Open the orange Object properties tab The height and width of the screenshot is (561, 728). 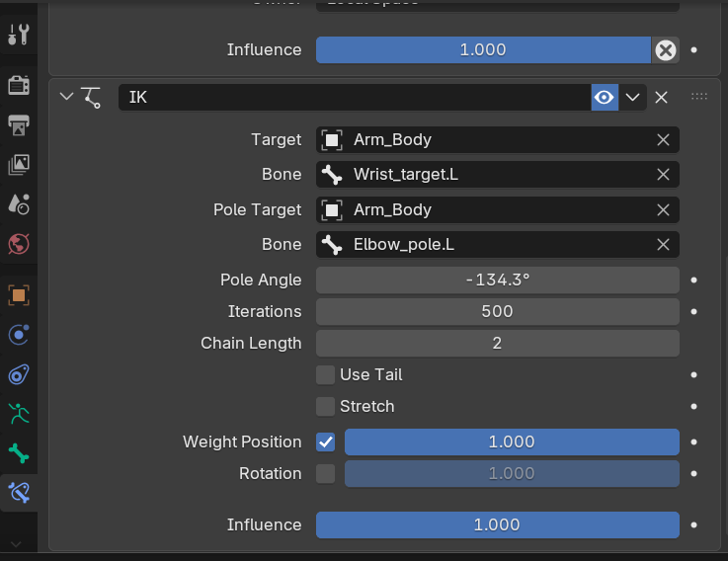(18, 294)
